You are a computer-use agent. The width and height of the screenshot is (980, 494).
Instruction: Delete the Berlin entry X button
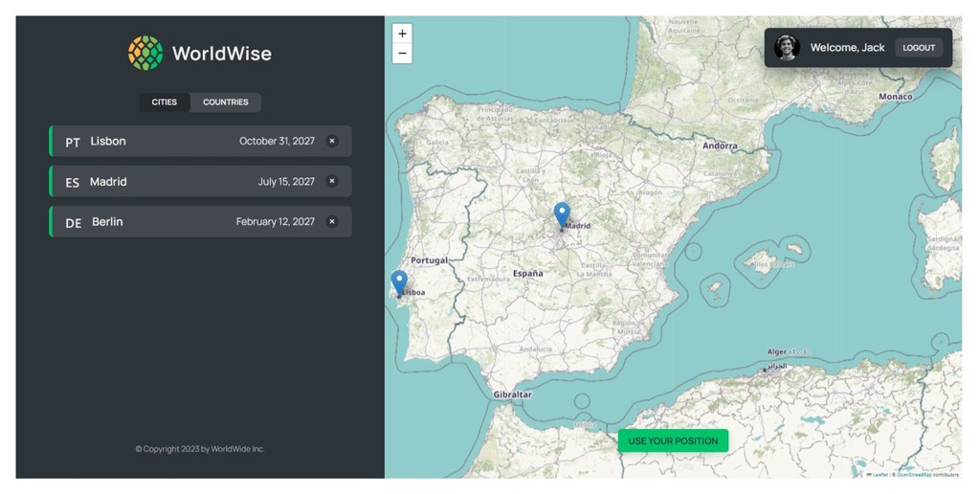(x=332, y=221)
